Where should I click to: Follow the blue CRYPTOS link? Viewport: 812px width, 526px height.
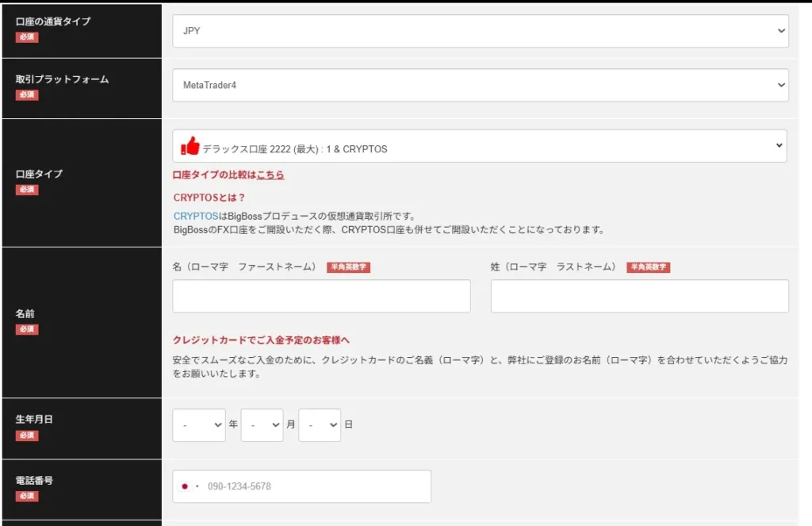196,216
